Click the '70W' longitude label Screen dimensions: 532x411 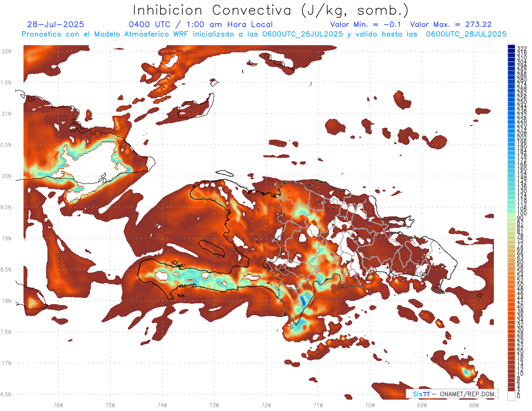click(x=370, y=404)
